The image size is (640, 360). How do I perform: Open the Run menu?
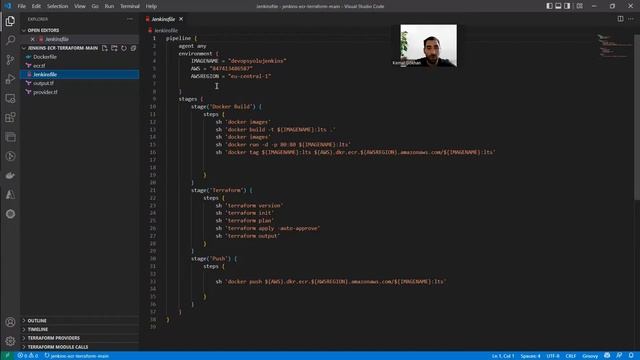[109, 6]
